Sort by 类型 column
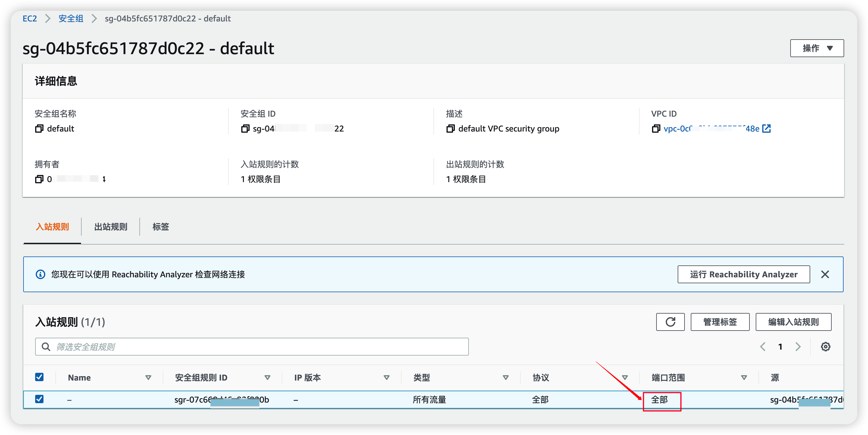Screen dimensions: 868x435 505,377
